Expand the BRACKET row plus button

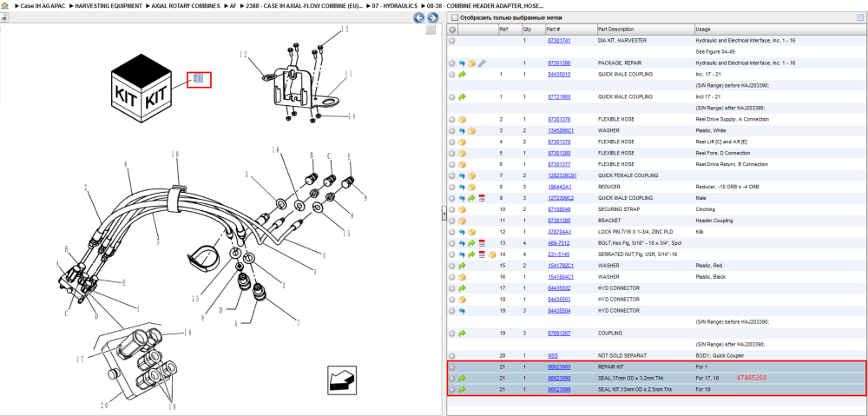pyautogui.click(x=451, y=221)
